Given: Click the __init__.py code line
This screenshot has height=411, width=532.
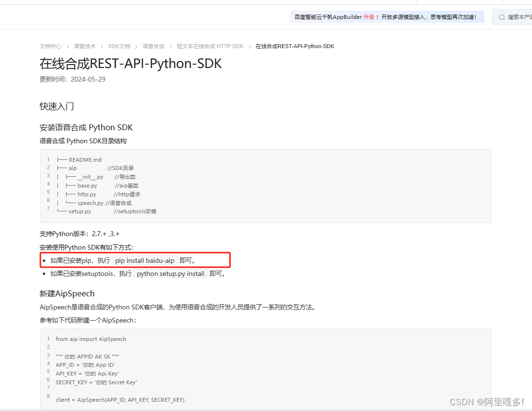Looking at the screenshot, I should pos(96,177).
